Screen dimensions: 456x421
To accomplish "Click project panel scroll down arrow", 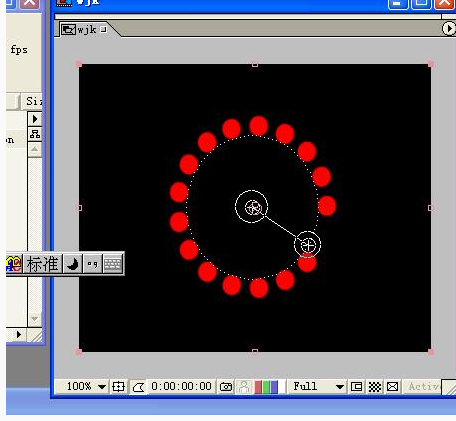I will pos(35,319).
